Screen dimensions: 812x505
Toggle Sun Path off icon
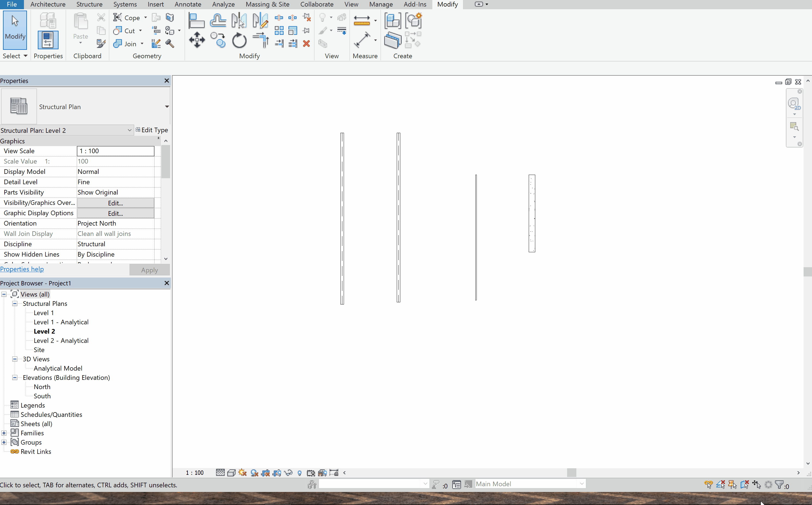242,473
